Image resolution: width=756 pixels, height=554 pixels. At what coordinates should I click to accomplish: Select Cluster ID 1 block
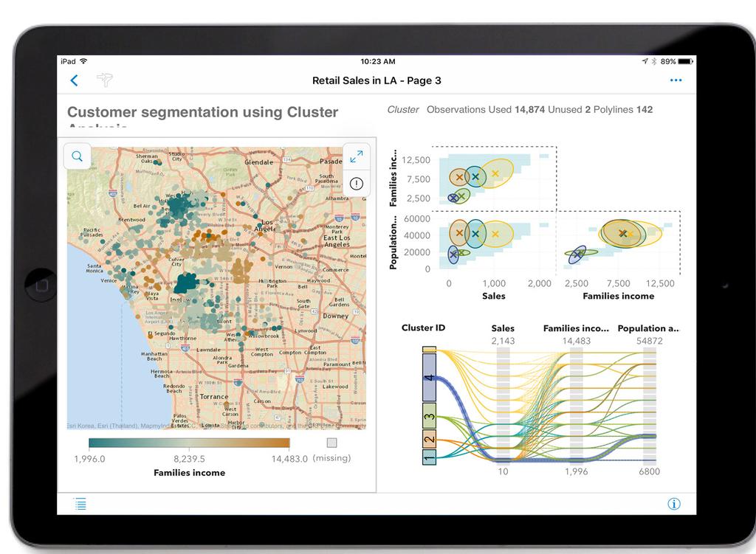pos(429,457)
